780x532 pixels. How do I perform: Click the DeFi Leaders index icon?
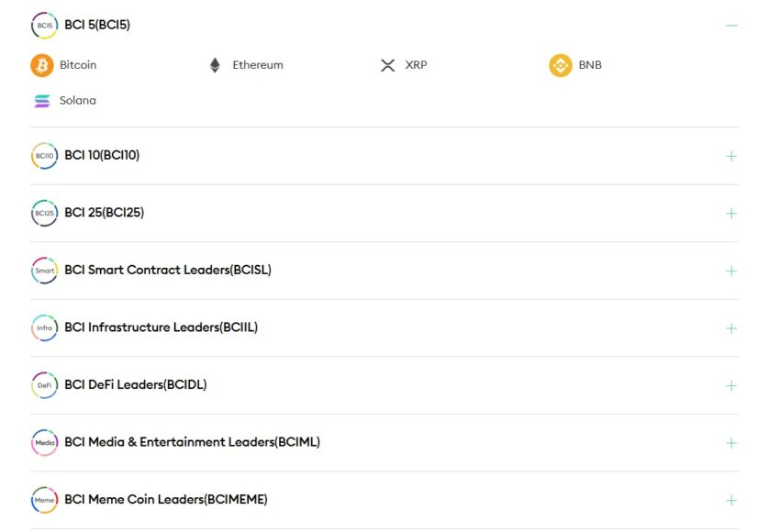click(x=43, y=385)
